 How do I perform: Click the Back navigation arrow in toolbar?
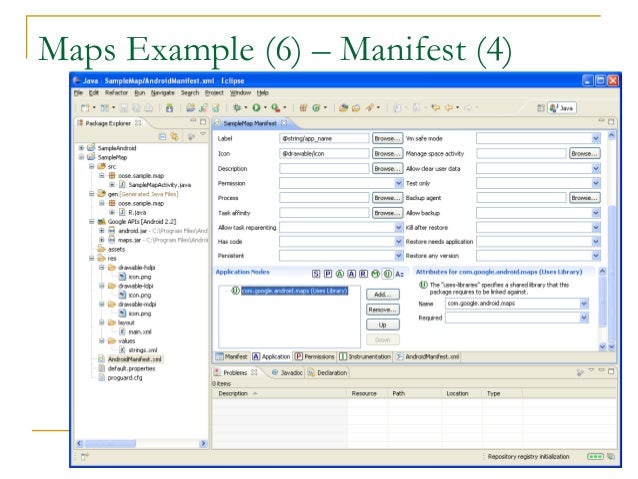click(x=448, y=108)
